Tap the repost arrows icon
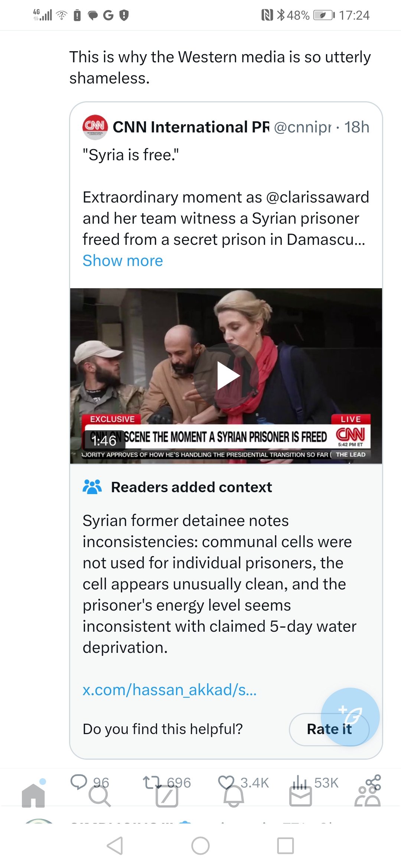Image resolution: width=401 pixels, height=868 pixels. pos(153,782)
